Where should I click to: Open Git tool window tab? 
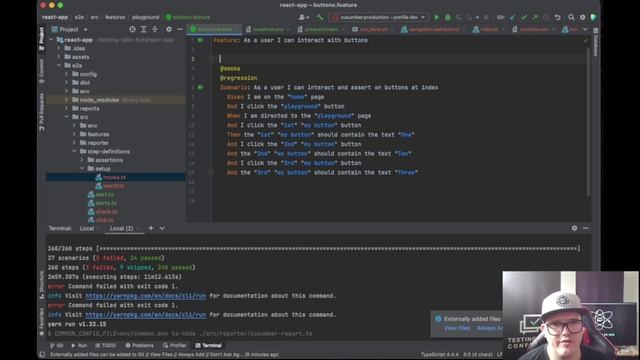57,345
